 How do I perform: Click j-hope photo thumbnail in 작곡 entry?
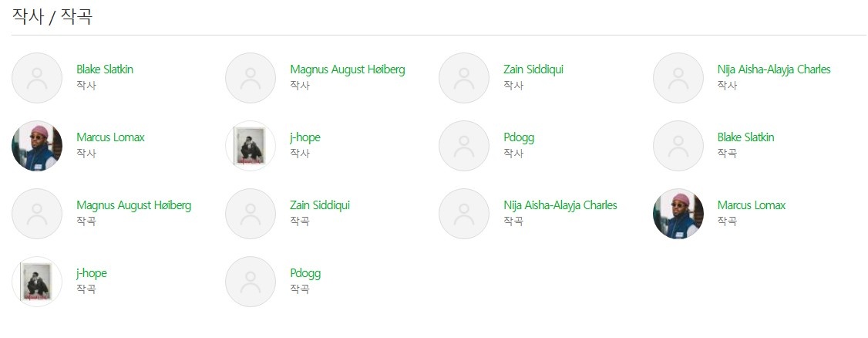click(37, 282)
